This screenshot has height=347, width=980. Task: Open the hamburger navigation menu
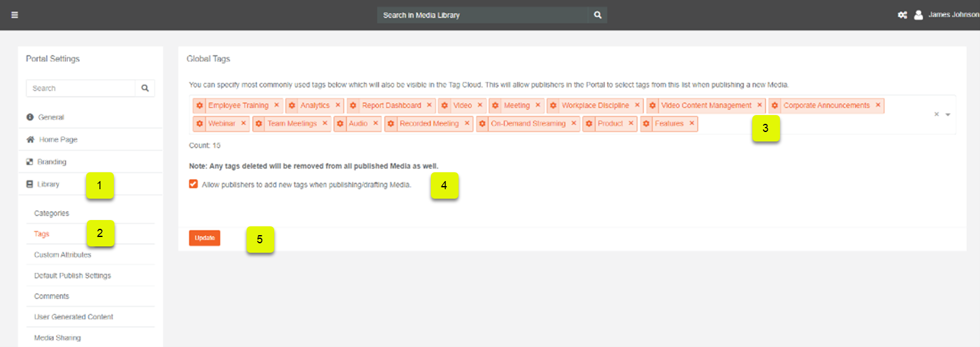point(14,15)
